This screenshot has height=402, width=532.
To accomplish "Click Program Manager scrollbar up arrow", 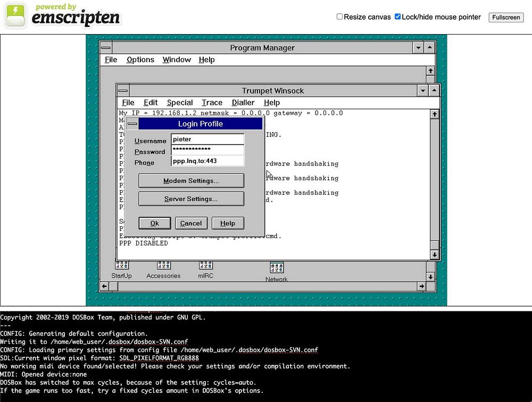I will [x=430, y=71].
